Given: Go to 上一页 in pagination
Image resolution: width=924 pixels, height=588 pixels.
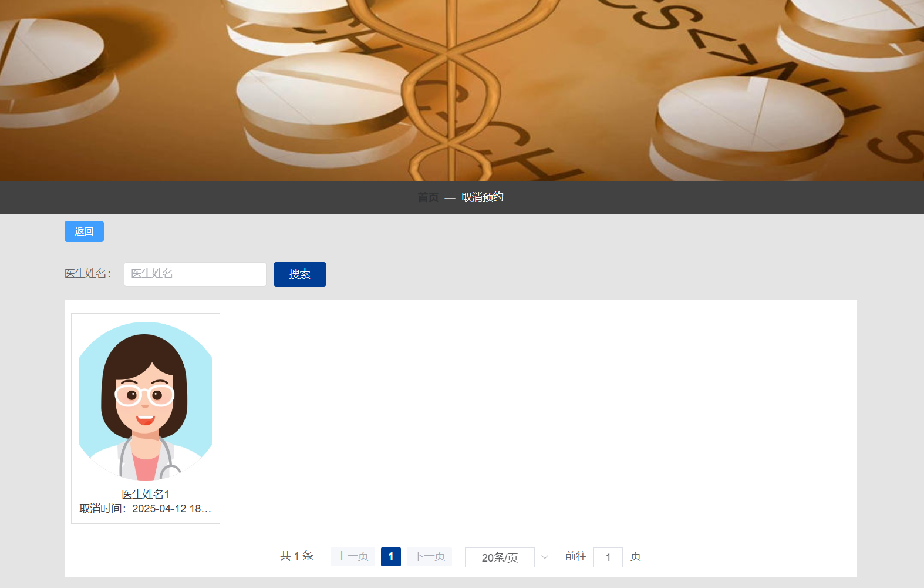Looking at the screenshot, I should tap(353, 556).
